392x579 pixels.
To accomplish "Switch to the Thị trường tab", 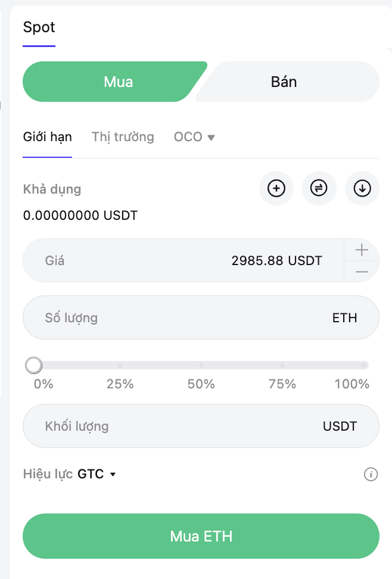I will pyautogui.click(x=123, y=136).
